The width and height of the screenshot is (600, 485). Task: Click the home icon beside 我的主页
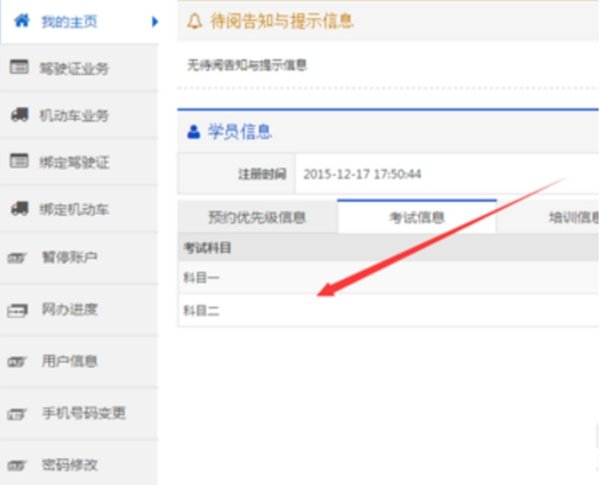point(20,20)
